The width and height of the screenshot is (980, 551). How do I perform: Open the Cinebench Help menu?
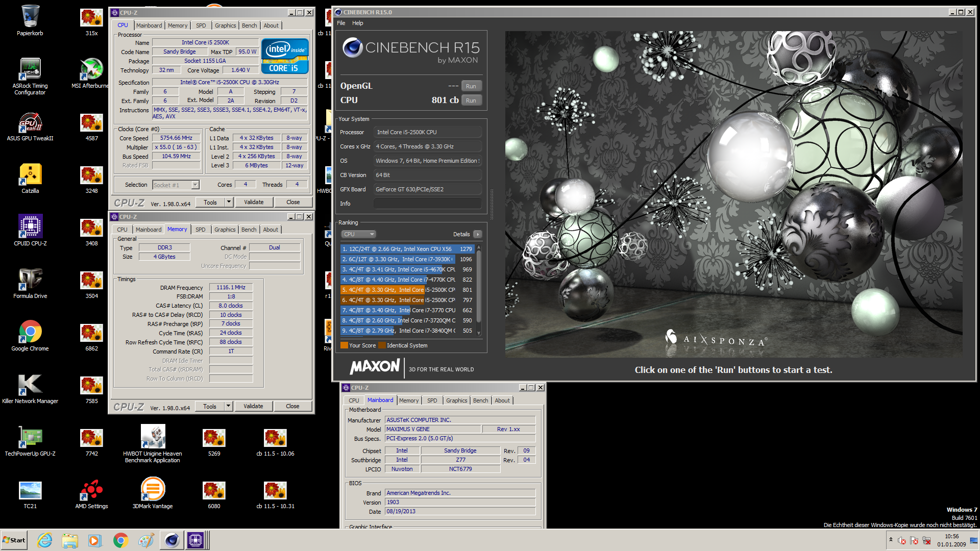pyautogui.click(x=358, y=23)
